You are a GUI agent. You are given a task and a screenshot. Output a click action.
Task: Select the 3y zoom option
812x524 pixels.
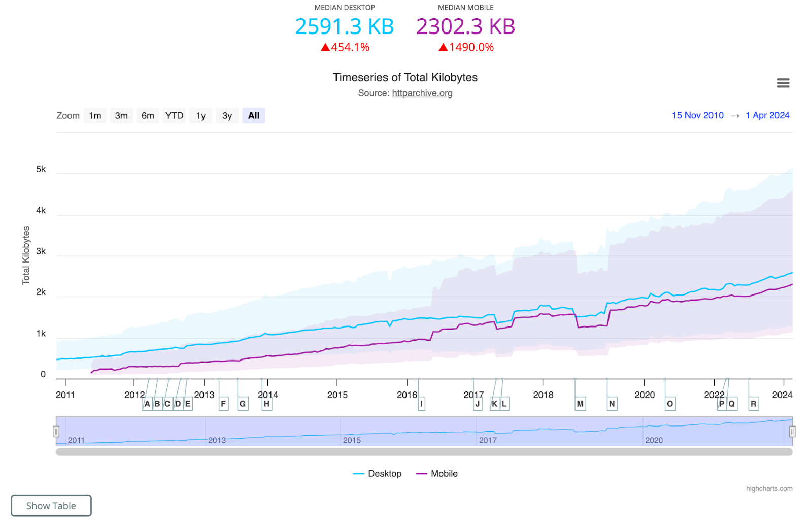tap(227, 115)
